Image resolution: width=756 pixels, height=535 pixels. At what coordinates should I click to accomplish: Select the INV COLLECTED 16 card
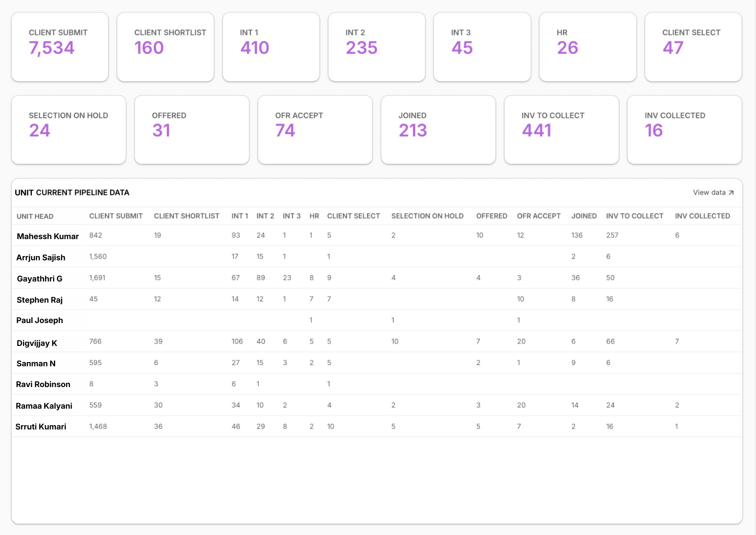click(685, 130)
